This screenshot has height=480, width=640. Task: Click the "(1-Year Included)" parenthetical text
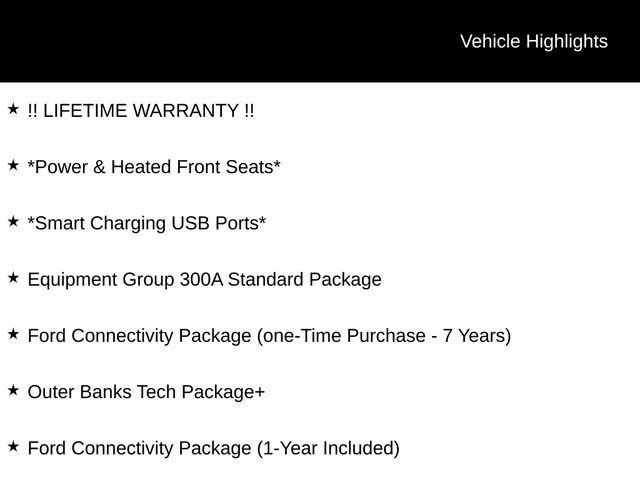click(x=328, y=448)
